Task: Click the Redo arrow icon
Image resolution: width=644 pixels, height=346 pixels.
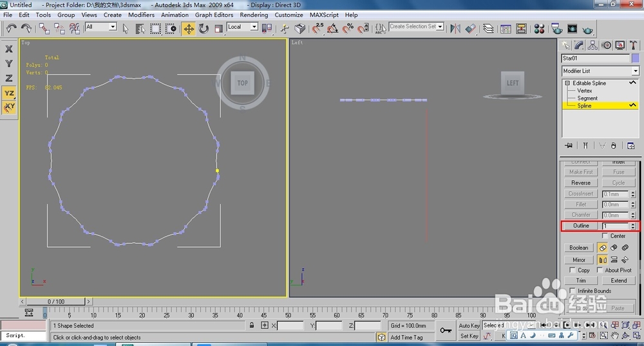Action: 26,28
